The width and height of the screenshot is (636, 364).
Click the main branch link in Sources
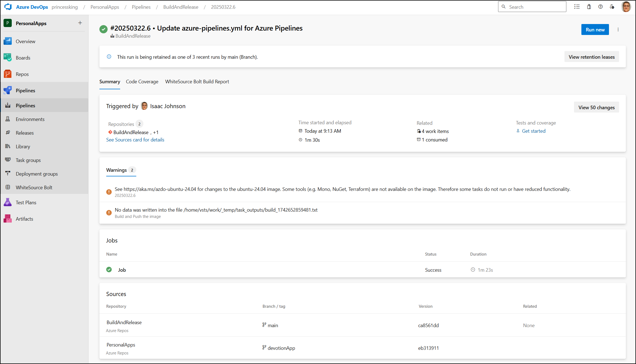pyautogui.click(x=273, y=325)
